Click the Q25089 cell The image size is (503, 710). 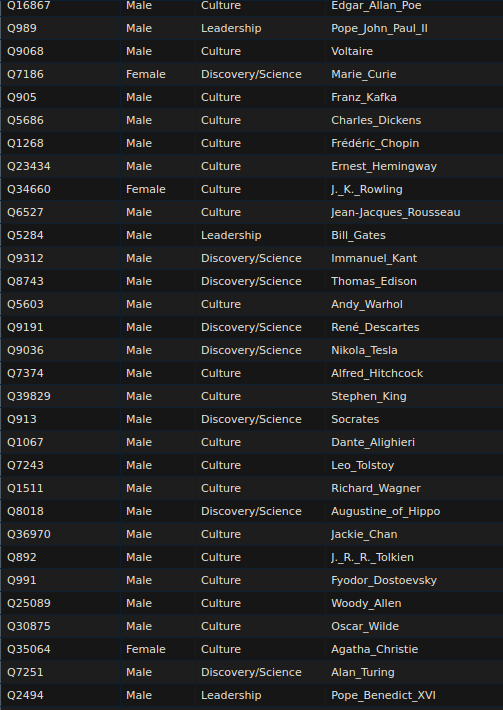tap(61, 603)
